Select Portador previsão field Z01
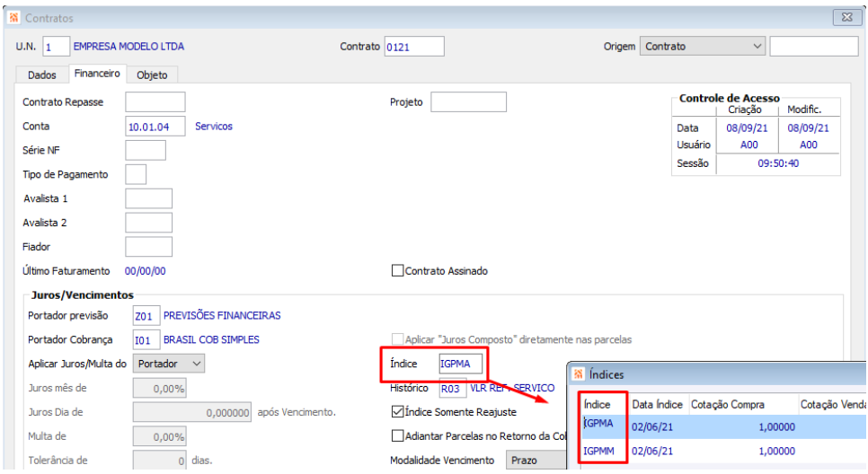The height and width of the screenshot is (474, 868). (x=146, y=315)
